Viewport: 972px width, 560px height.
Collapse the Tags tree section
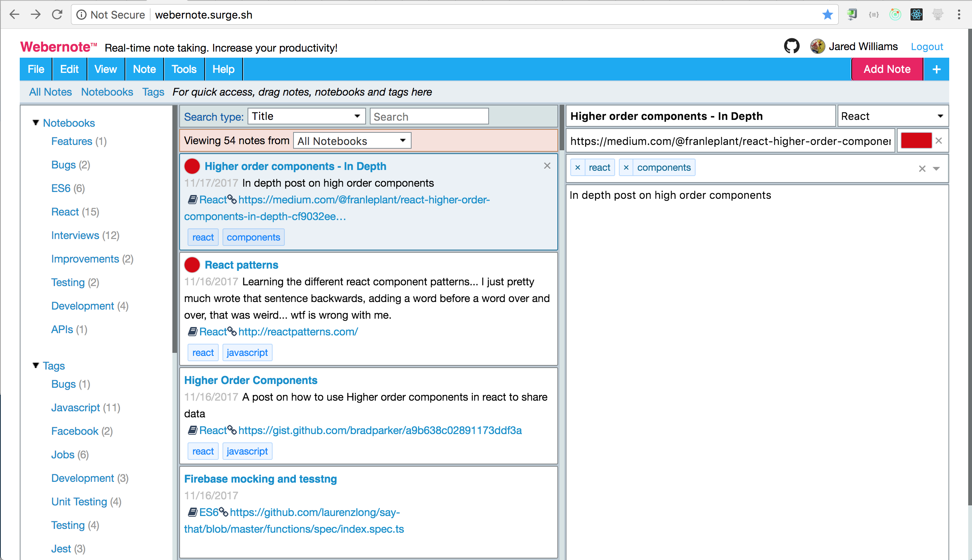(x=36, y=365)
